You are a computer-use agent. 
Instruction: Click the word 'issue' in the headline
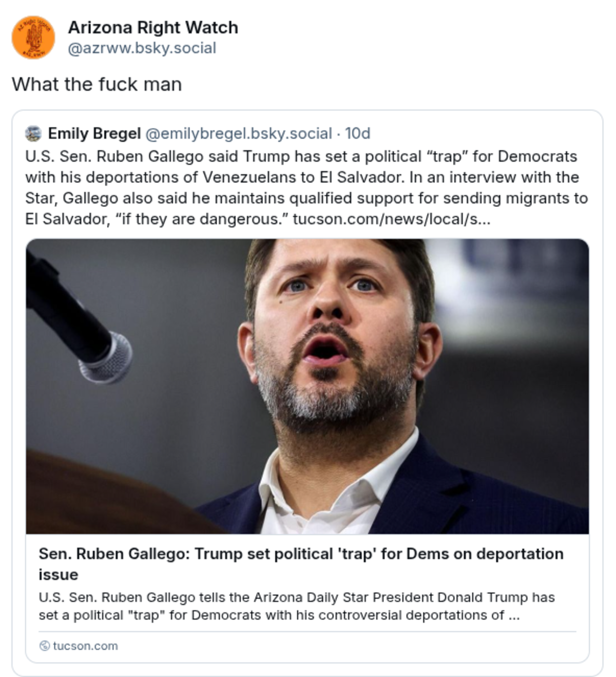pyautogui.click(x=59, y=575)
